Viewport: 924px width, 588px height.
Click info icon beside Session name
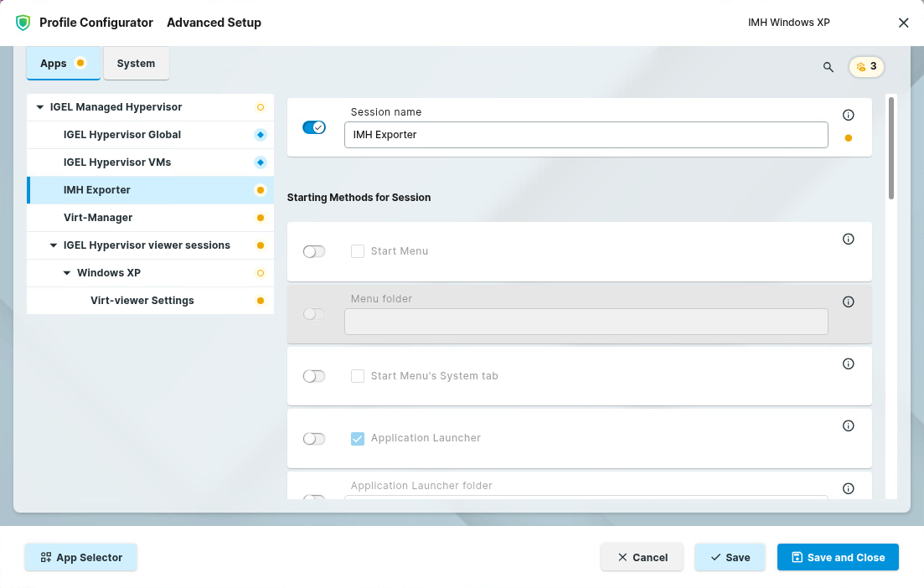pyautogui.click(x=848, y=116)
